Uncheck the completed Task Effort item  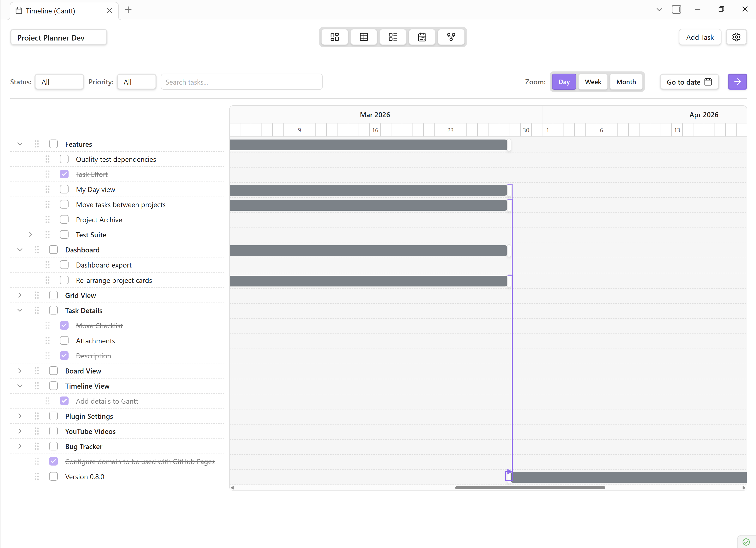point(64,174)
